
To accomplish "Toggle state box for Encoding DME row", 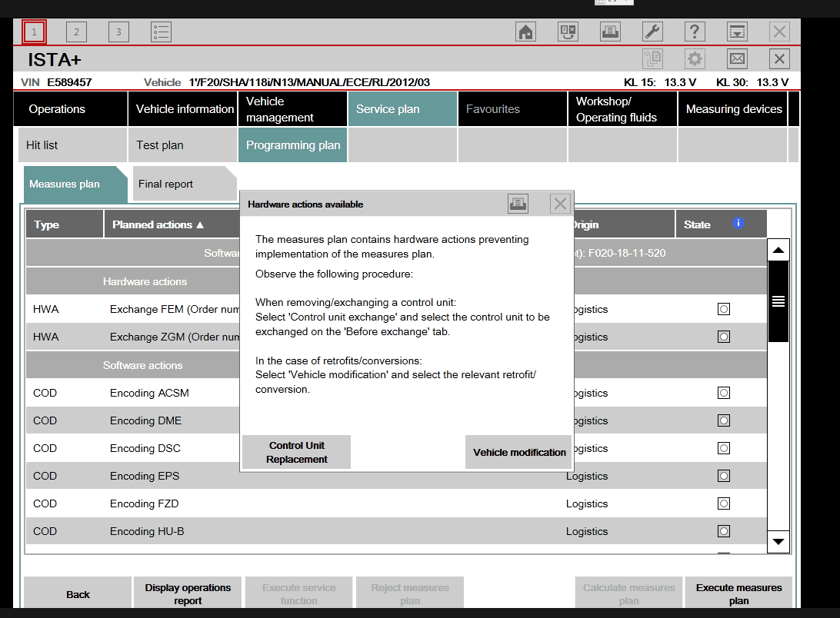I will coord(724,420).
